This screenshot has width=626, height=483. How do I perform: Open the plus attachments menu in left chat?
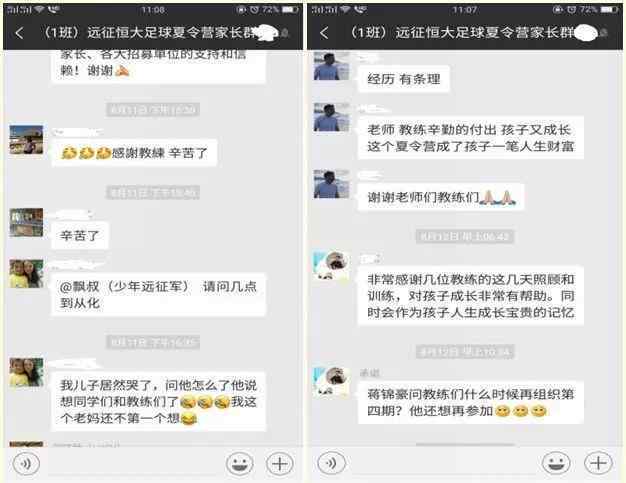[280, 463]
